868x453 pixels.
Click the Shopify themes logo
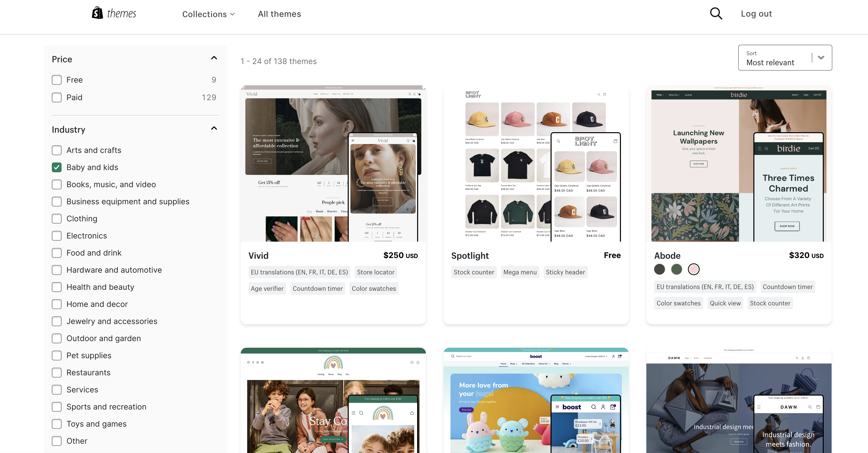(114, 13)
